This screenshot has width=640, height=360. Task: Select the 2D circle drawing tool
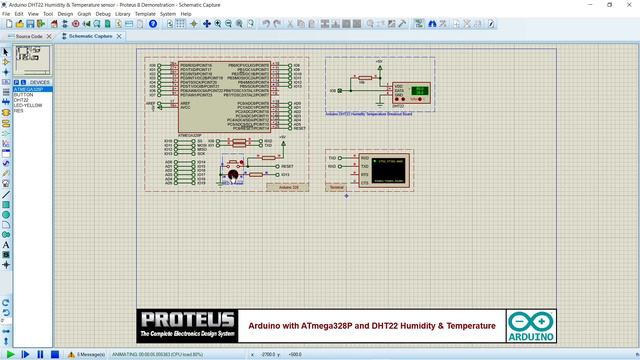pos(6,215)
